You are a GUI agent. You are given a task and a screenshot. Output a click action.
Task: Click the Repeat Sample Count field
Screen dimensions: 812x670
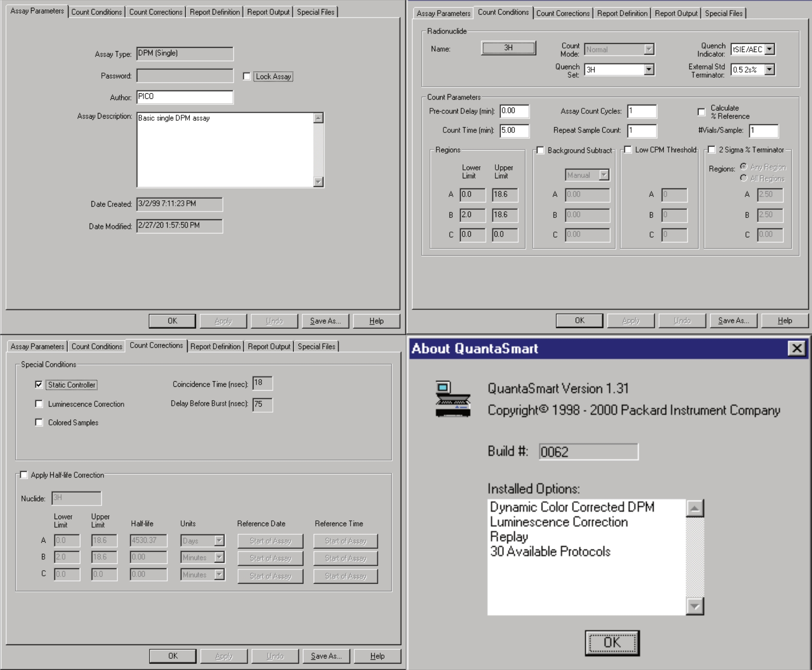pyautogui.click(x=642, y=131)
